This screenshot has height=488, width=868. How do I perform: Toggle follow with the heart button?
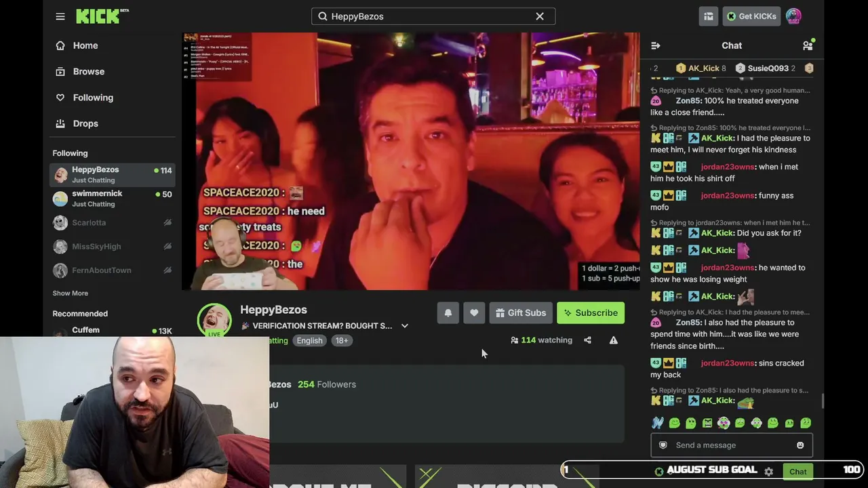tap(474, 313)
